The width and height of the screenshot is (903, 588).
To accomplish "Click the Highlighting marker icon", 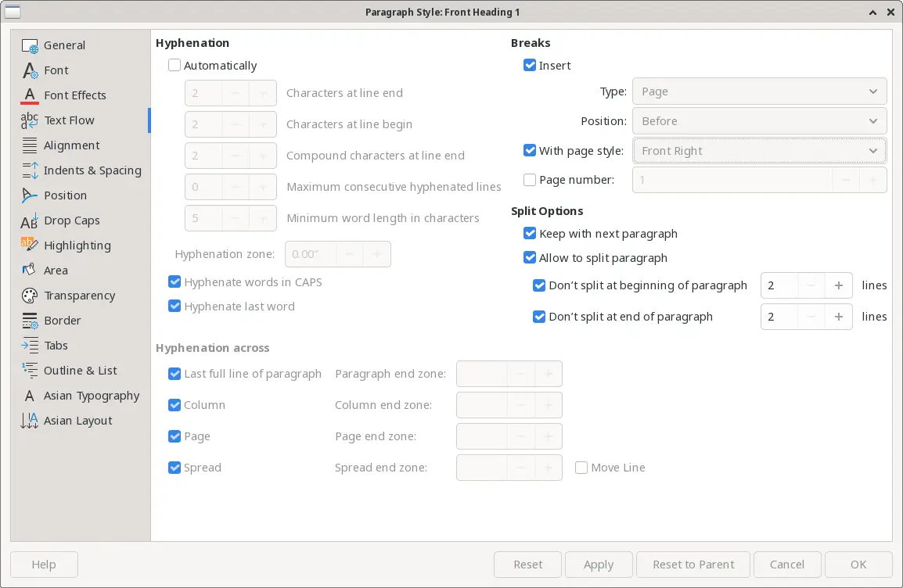I will (x=30, y=245).
